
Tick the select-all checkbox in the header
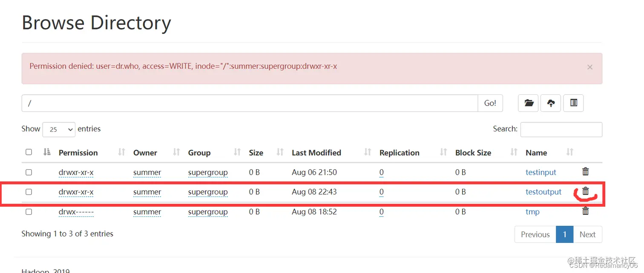coord(29,152)
